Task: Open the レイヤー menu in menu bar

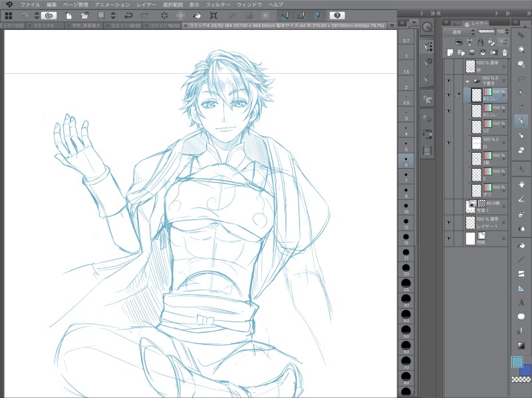Action: (x=146, y=5)
